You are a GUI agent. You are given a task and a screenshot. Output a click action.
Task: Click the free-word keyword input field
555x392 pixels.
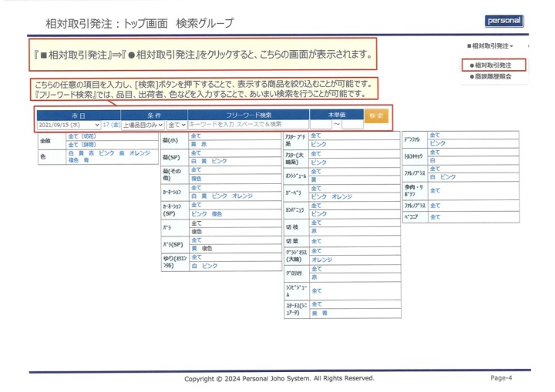click(248, 124)
